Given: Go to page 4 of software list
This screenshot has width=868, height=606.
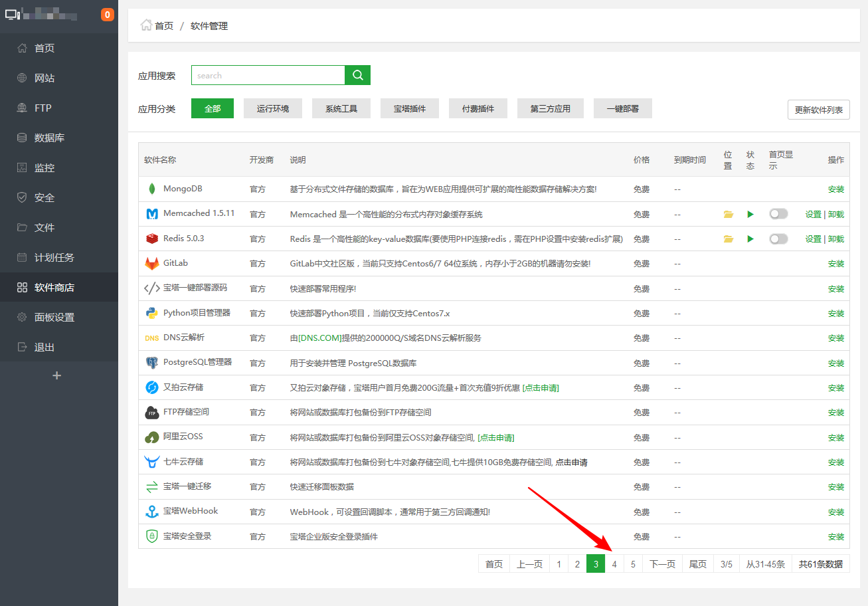Looking at the screenshot, I should click(614, 563).
